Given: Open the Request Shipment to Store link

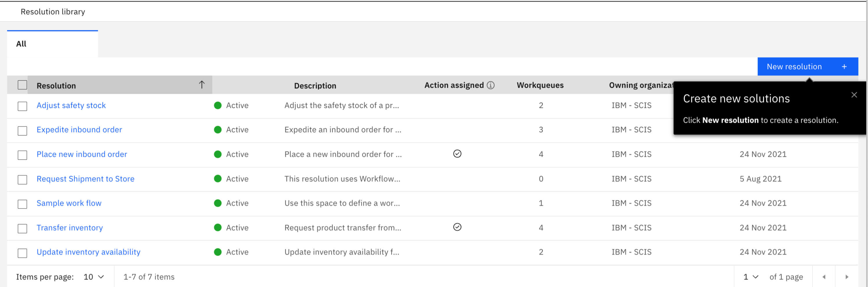Looking at the screenshot, I should pos(85,179).
